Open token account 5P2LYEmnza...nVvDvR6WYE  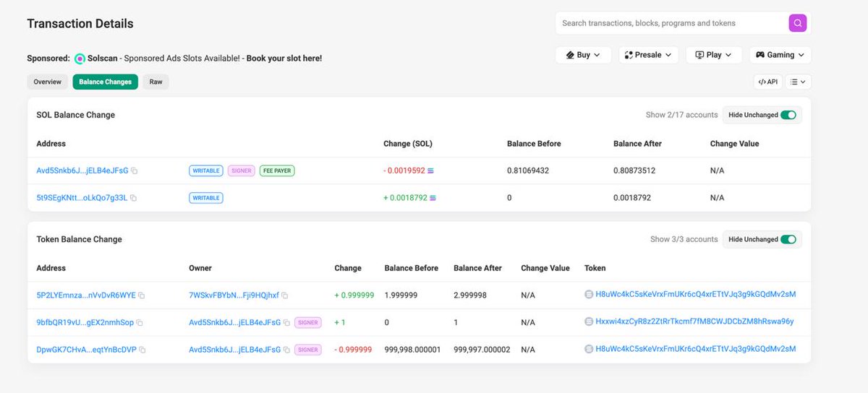[86, 295]
